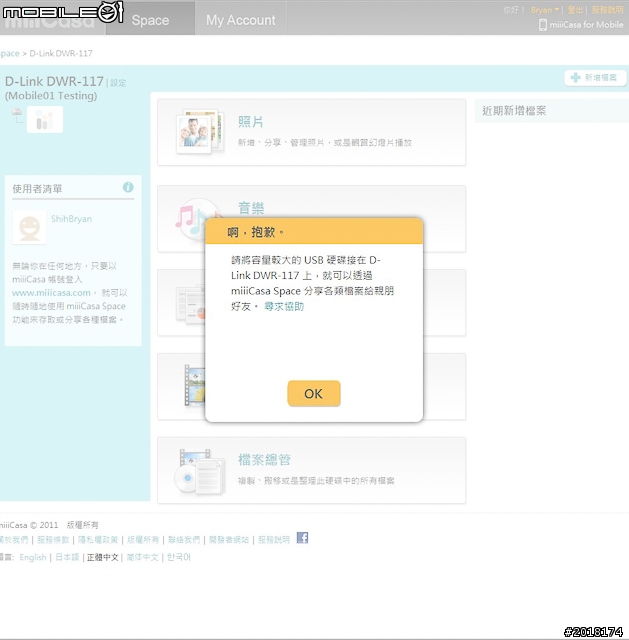Open the 設定 settings link beside device name
This screenshot has width=629, height=640.
pyautogui.click(x=118, y=83)
